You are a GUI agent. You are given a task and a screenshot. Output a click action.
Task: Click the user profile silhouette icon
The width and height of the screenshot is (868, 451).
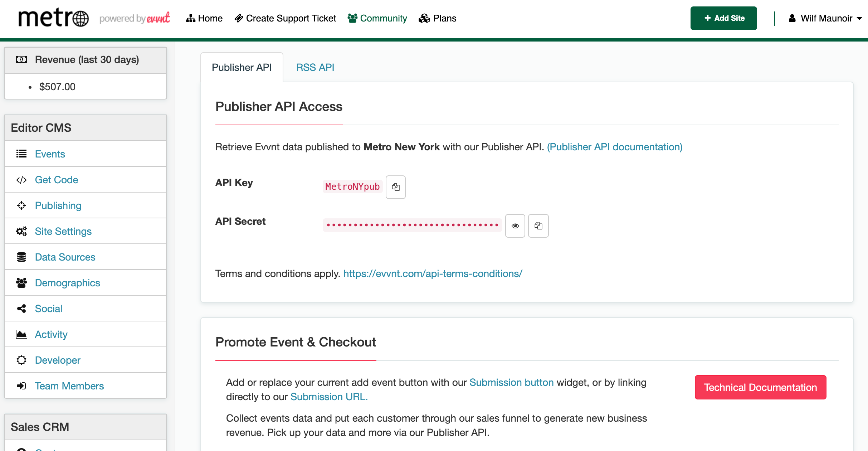[792, 18]
